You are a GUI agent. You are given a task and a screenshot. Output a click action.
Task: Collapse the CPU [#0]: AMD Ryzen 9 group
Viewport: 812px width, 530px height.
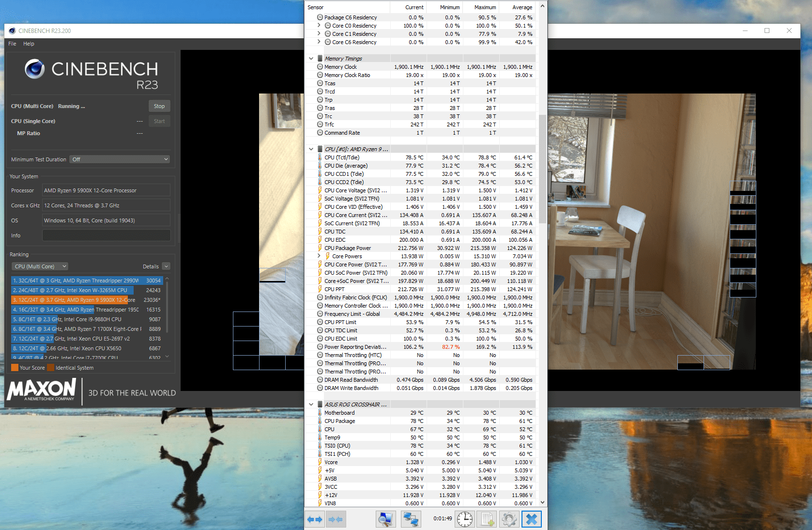[311, 149]
